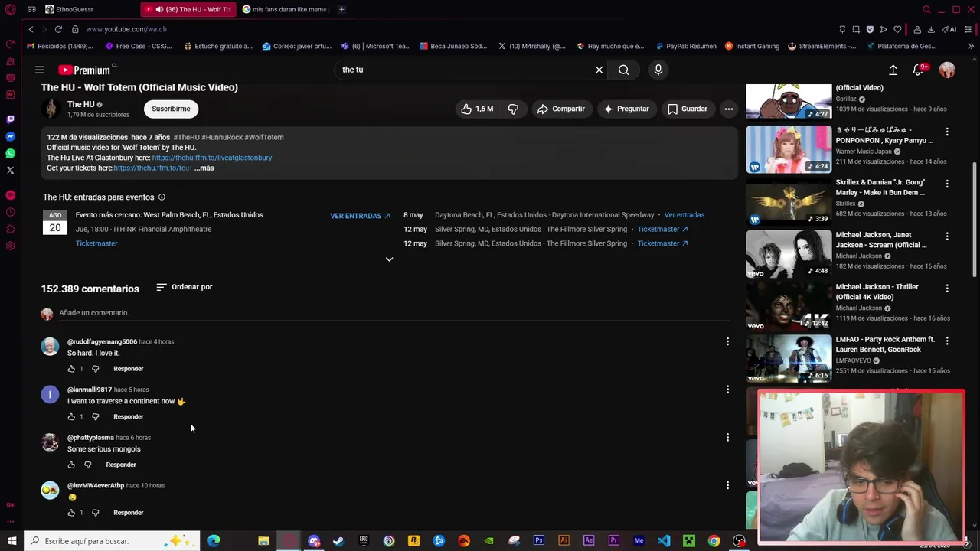Open Michael Jackson Thriller video thumbnail
Viewport: 980px width, 551px height.
(x=789, y=305)
